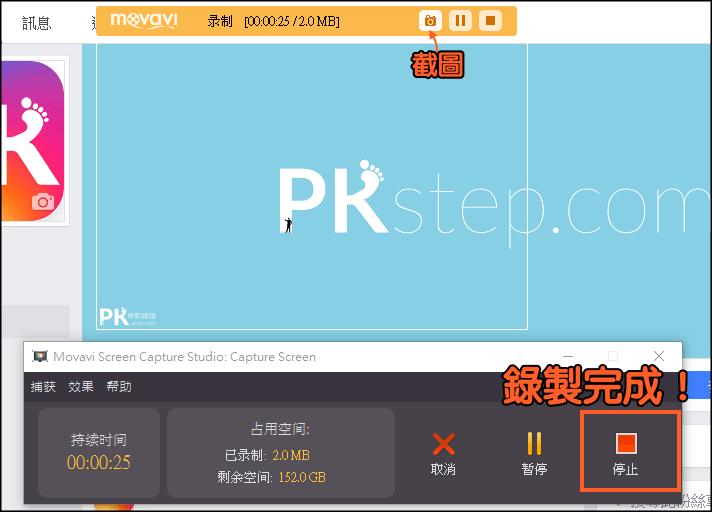Click the remaining space value 152.0 GB

[302, 478]
